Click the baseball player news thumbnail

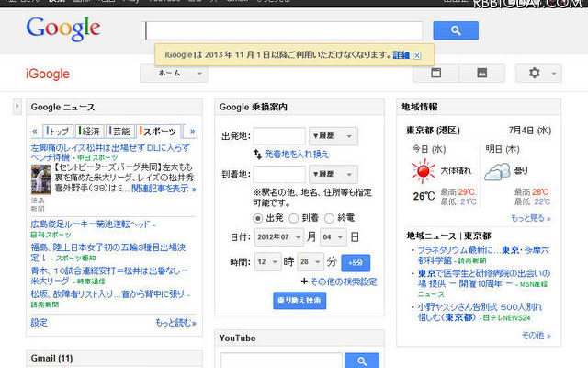pos(40,179)
